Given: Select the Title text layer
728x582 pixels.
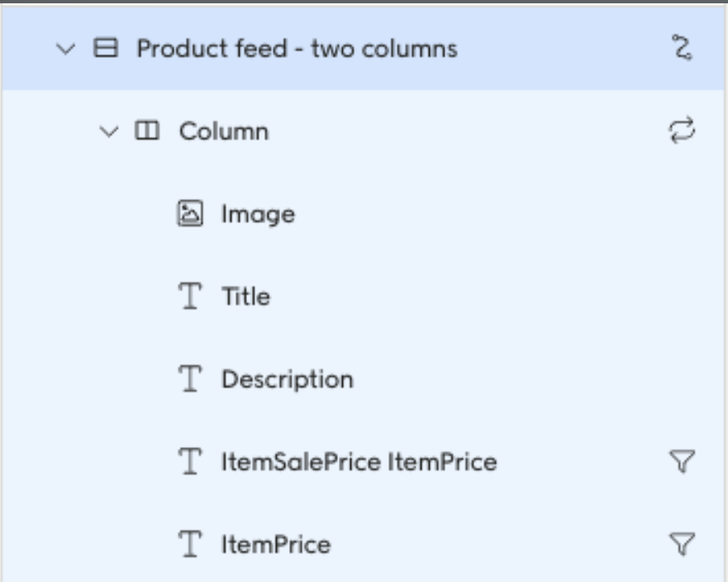Looking at the screenshot, I should click(245, 297).
